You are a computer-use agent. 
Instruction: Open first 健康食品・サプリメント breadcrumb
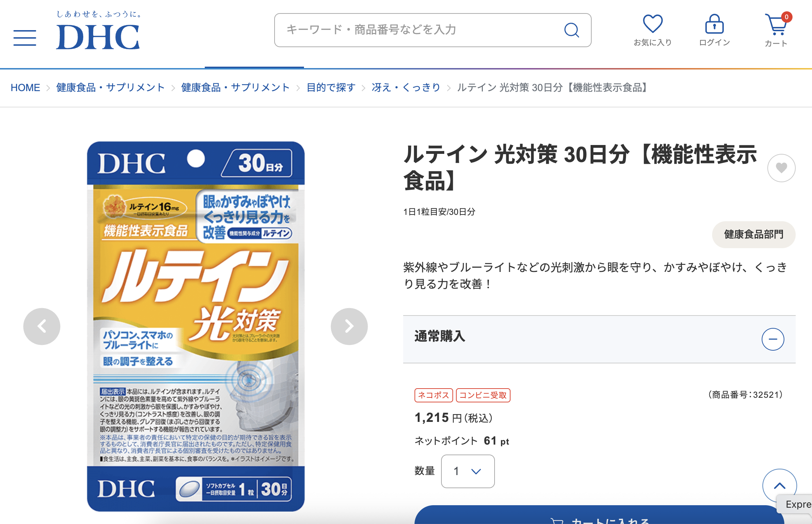pos(111,88)
